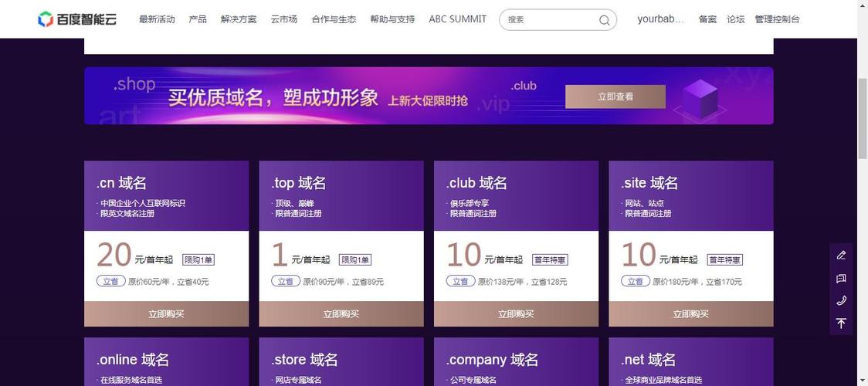Click text 原价180元/年，立省170元
The image size is (868, 386).
[x=697, y=282]
